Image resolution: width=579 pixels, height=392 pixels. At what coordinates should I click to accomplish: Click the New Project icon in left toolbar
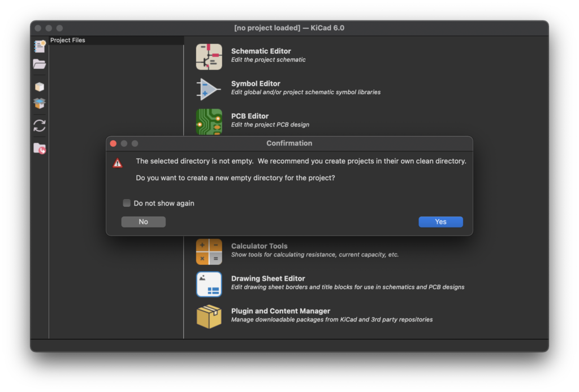[40, 46]
